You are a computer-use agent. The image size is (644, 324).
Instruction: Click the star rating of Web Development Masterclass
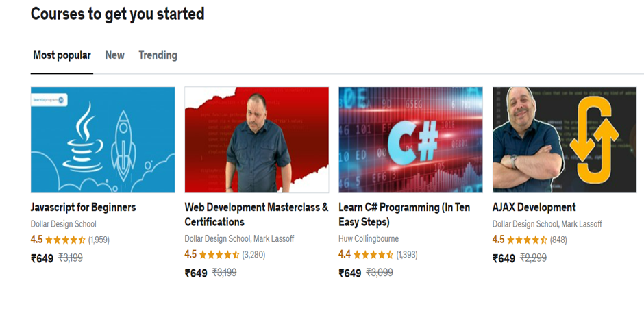click(219, 255)
